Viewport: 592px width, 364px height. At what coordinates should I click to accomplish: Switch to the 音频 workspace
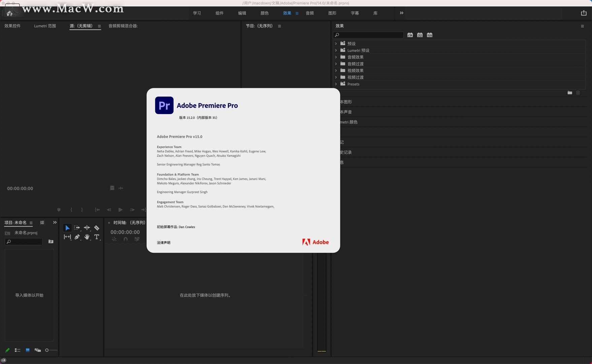(310, 13)
